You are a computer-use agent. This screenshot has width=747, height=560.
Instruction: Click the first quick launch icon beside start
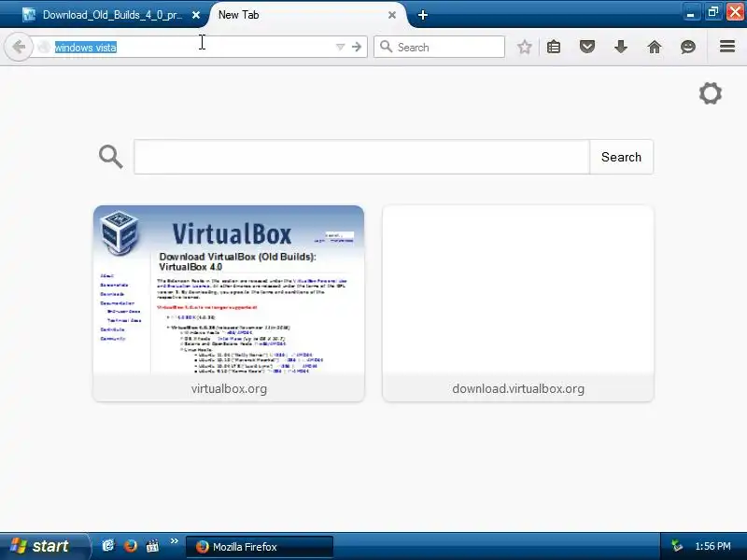pyautogui.click(x=108, y=546)
